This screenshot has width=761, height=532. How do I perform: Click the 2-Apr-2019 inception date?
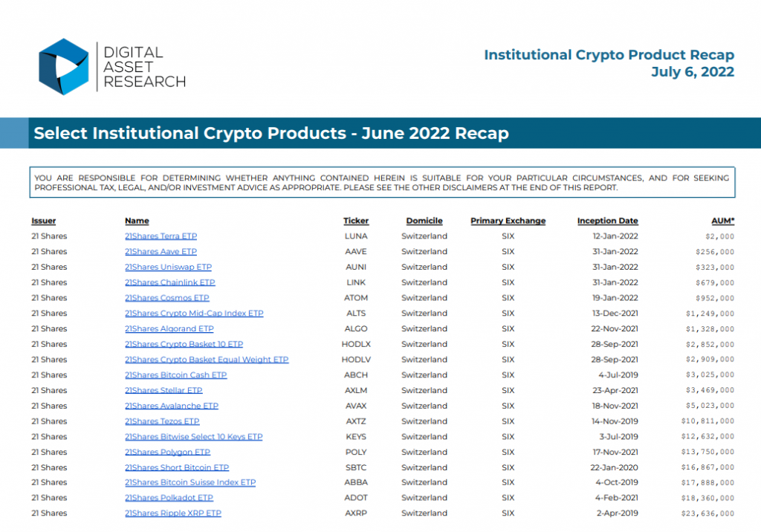(x=618, y=513)
